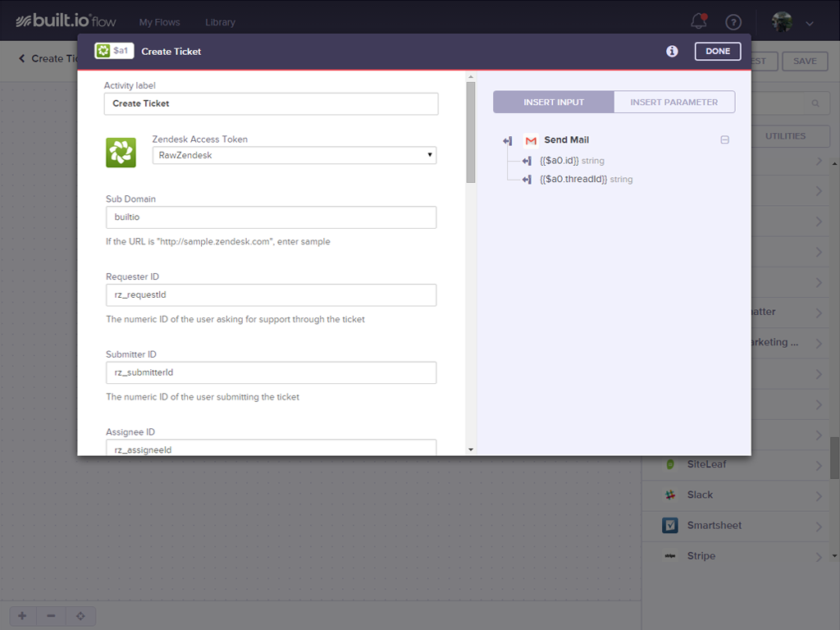Expand the Stripe service entry chevron
Screen dimensions: 840x630
coord(819,557)
